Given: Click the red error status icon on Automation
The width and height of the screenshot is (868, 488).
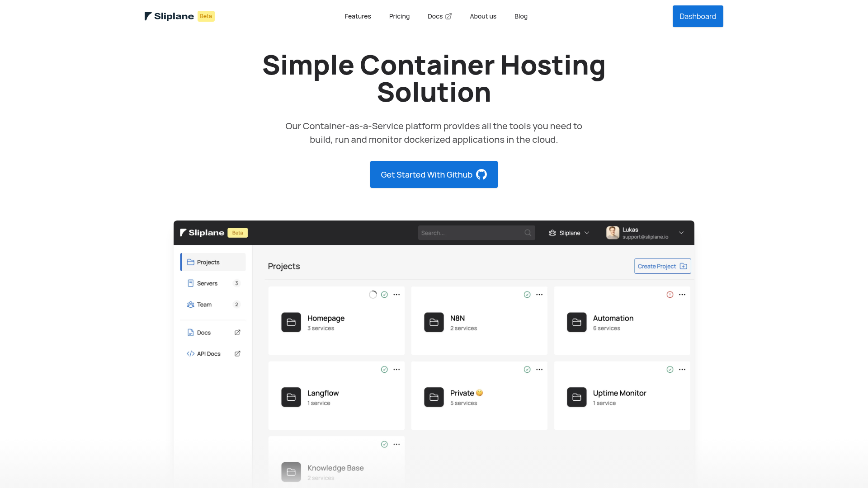Looking at the screenshot, I should 670,295.
